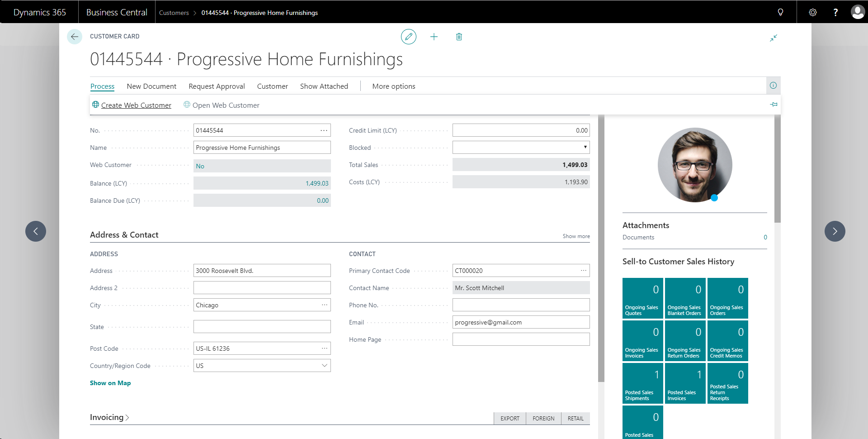This screenshot has width=868, height=439.
Task: Click the globe icon beside Open Web Customer
Action: pos(187,105)
